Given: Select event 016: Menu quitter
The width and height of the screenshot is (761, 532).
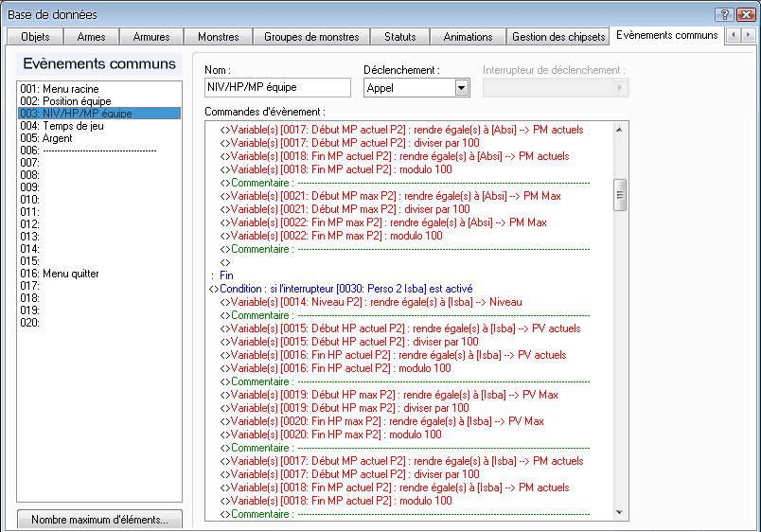Looking at the screenshot, I should 99,274.
